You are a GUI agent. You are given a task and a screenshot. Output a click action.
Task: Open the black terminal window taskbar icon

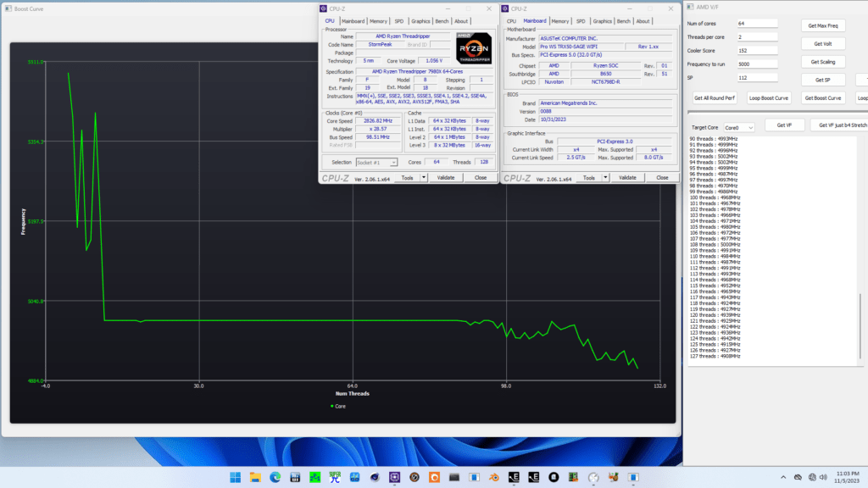coord(454,477)
